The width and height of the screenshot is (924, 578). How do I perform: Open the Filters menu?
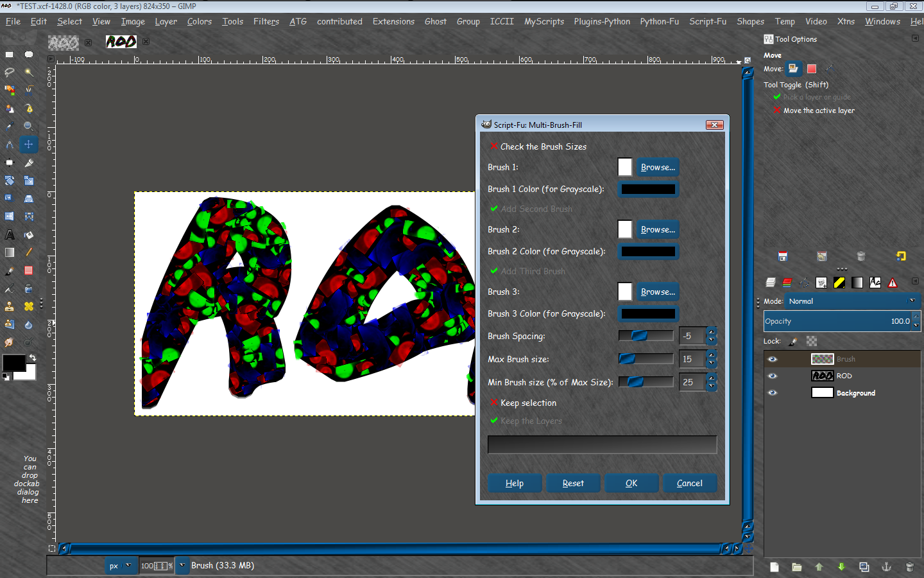pyautogui.click(x=266, y=21)
